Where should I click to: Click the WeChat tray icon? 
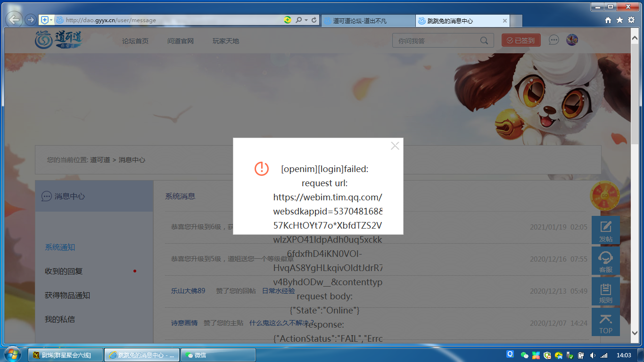(x=524, y=355)
